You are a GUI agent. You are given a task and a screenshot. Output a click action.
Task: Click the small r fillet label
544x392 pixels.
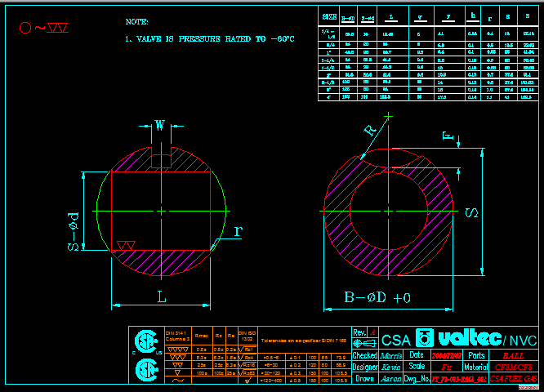pos(238,231)
